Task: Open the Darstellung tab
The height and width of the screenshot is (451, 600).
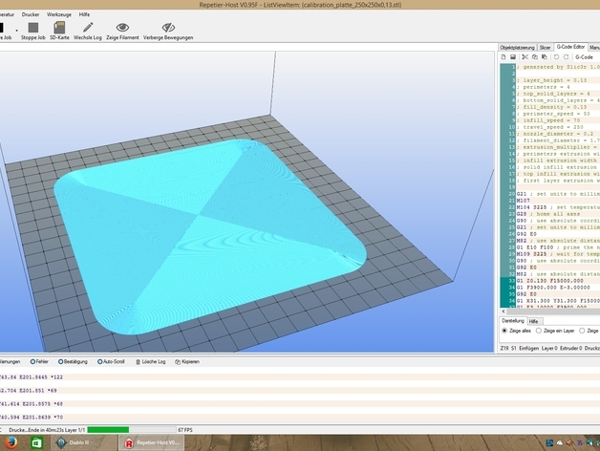Action: [513, 321]
